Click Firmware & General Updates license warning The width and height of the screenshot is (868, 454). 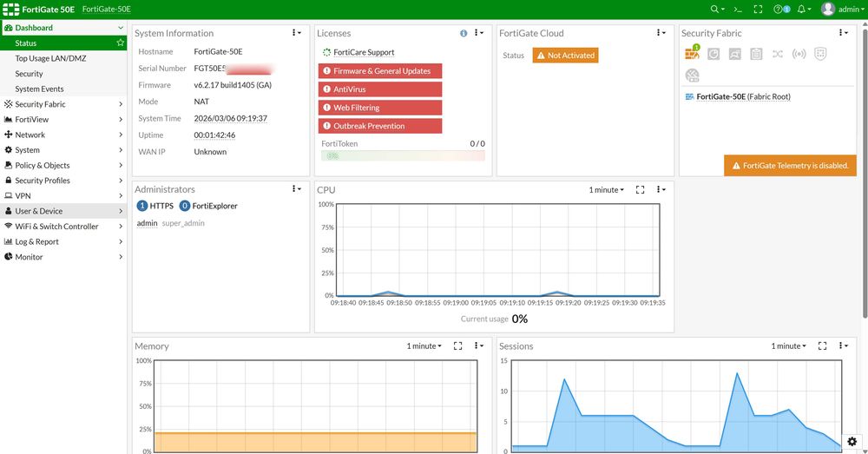[380, 71]
